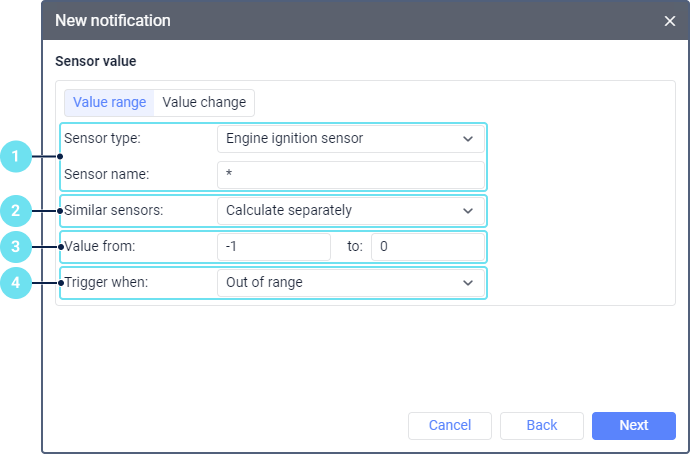Open the Out of range trigger dropdown
The height and width of the screenshot is (454, 690).
tap(350, 283)
